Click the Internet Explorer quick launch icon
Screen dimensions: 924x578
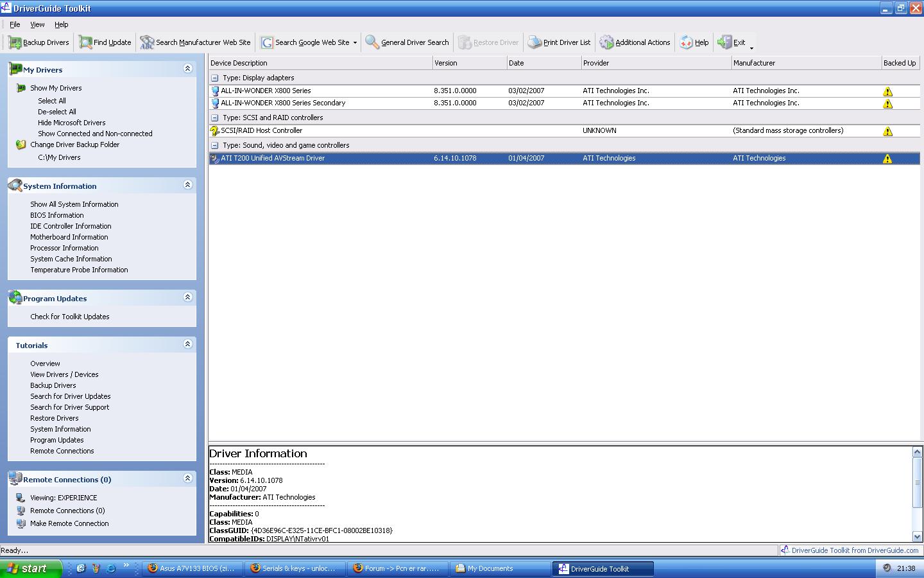[111, 568]
